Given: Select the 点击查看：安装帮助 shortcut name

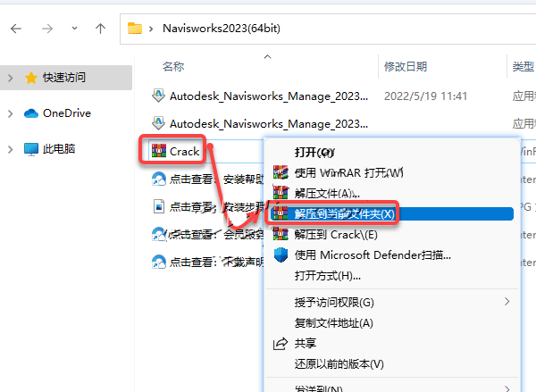Looking at the screenshot, I should (217, 179).
